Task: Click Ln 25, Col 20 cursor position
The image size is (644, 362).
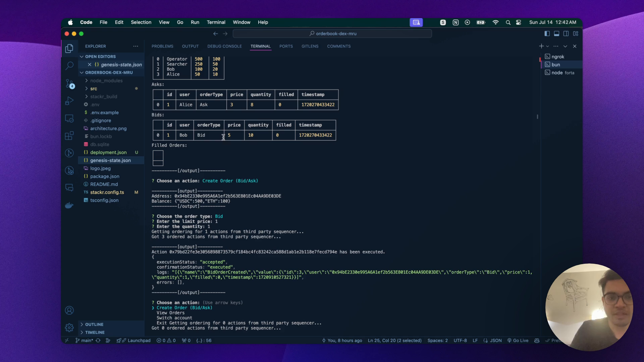Action: 394,340
